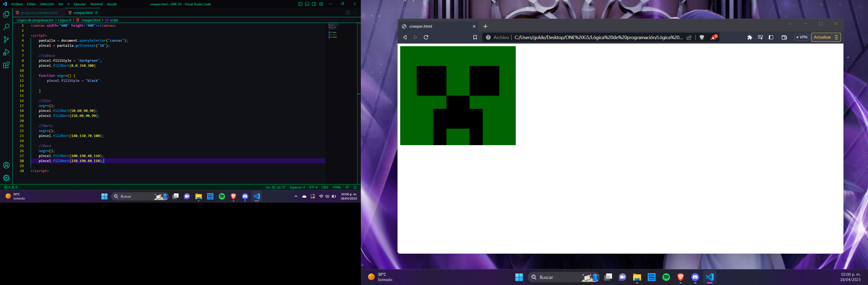This screenshot has width=868, height=285.
Task: Open the browser playlist/media icon
Action: 760,37
